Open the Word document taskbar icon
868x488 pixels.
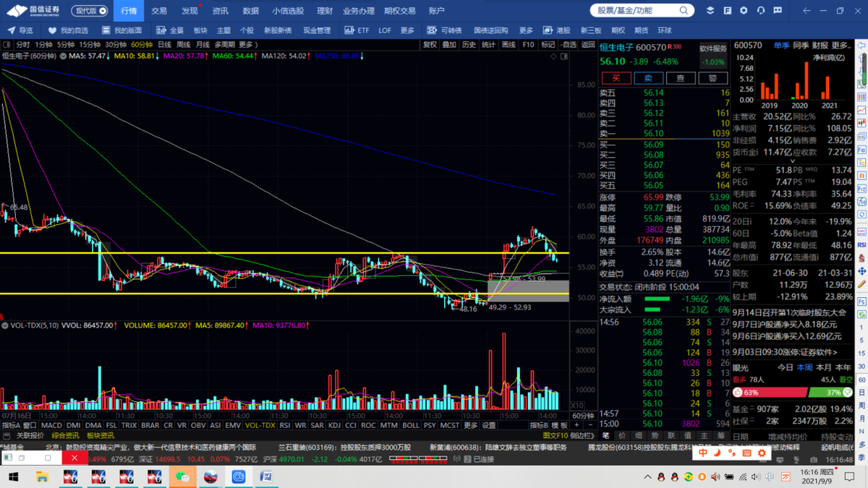click(x=265, y=477)
